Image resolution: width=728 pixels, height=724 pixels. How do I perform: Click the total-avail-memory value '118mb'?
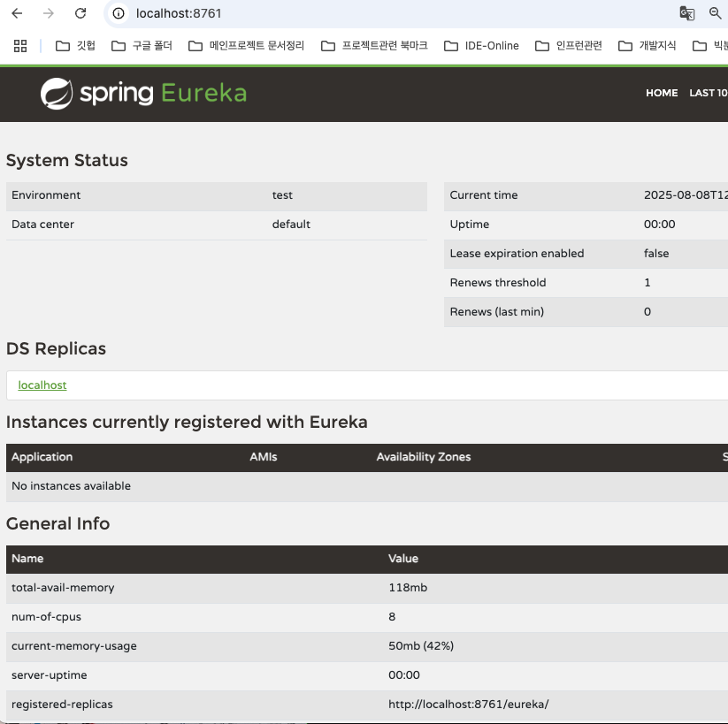[x=408, y=588]
